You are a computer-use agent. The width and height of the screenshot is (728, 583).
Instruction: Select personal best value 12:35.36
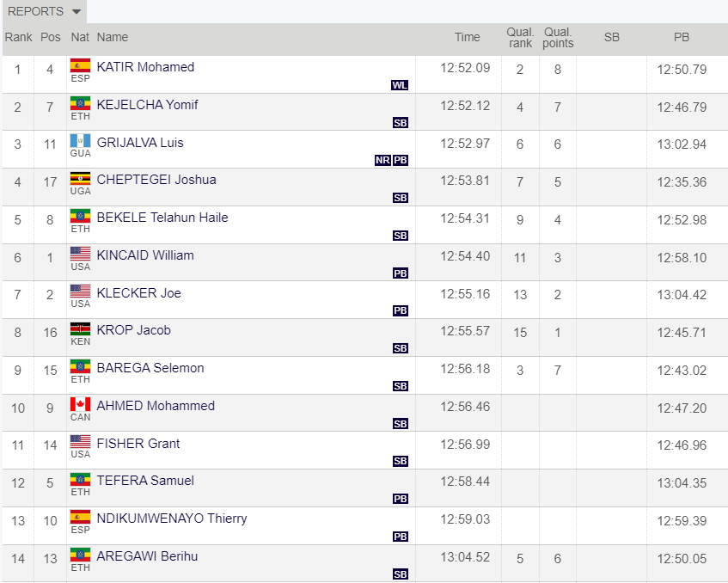(x=682, y=182)
